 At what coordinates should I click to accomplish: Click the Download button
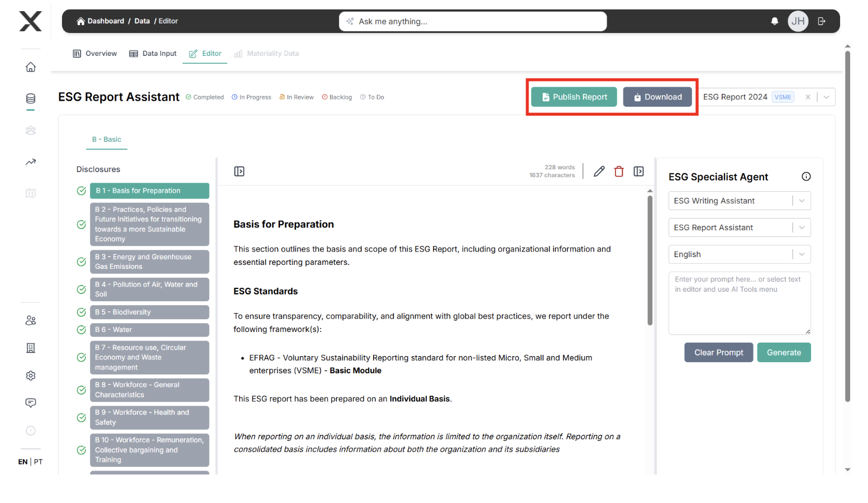pos(657,97)
